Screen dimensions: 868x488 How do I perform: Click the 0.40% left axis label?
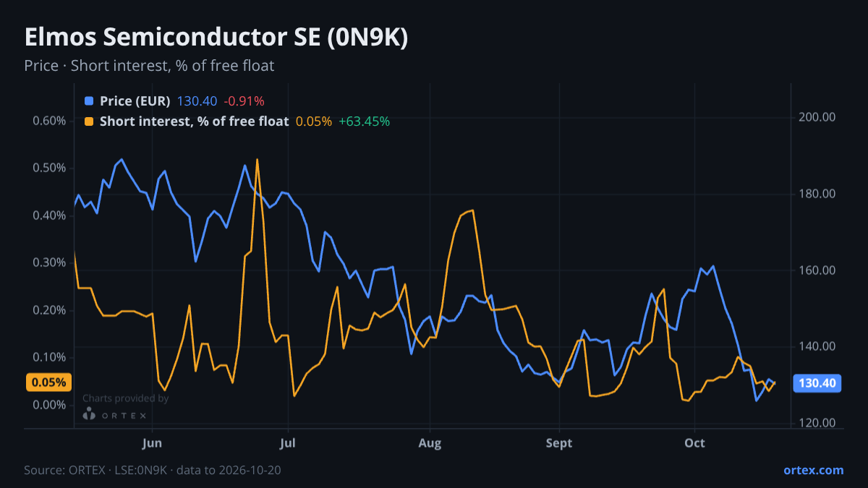[x=49, y=215]
